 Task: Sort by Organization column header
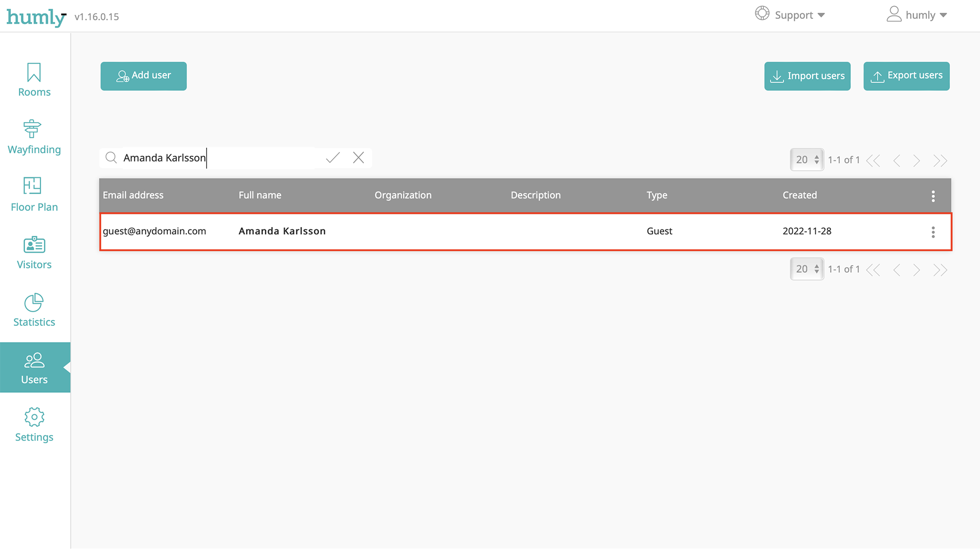[403, 195]
